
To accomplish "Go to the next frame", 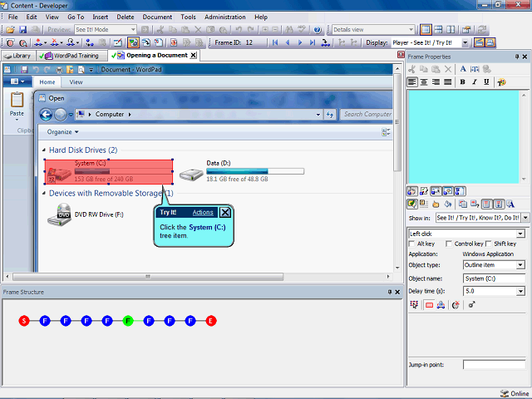I will pos(300,42).
